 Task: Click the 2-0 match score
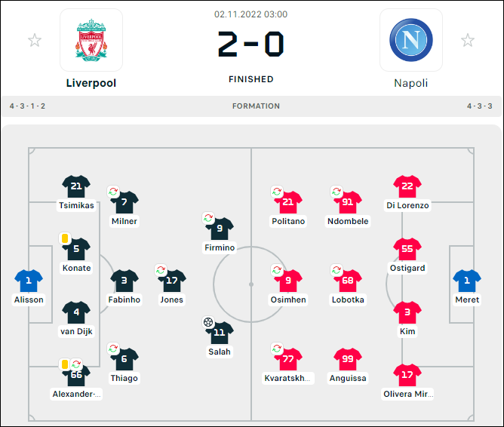pyautogui.click(x=250, y=44)
